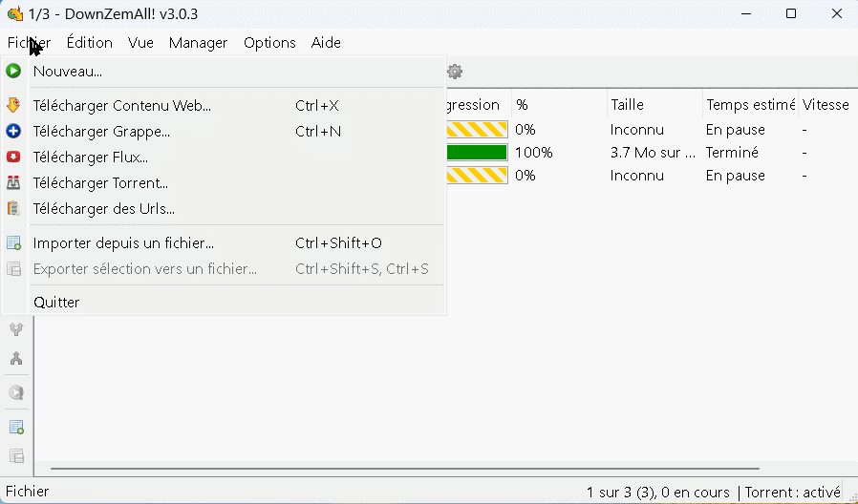Click the greyed play icon in sidebar
858x504 pixels.
click(15, 392)
